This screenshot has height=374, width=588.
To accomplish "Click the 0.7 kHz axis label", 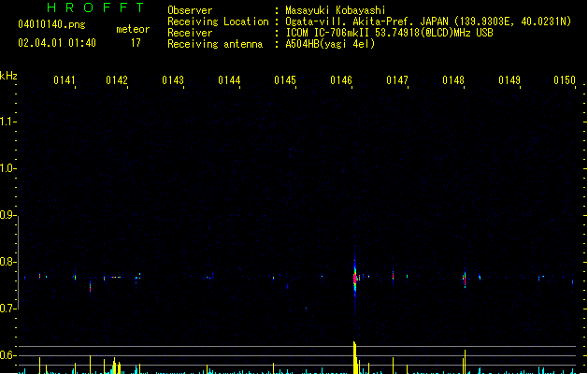I will pyautogui.click(x=7, y=309).
